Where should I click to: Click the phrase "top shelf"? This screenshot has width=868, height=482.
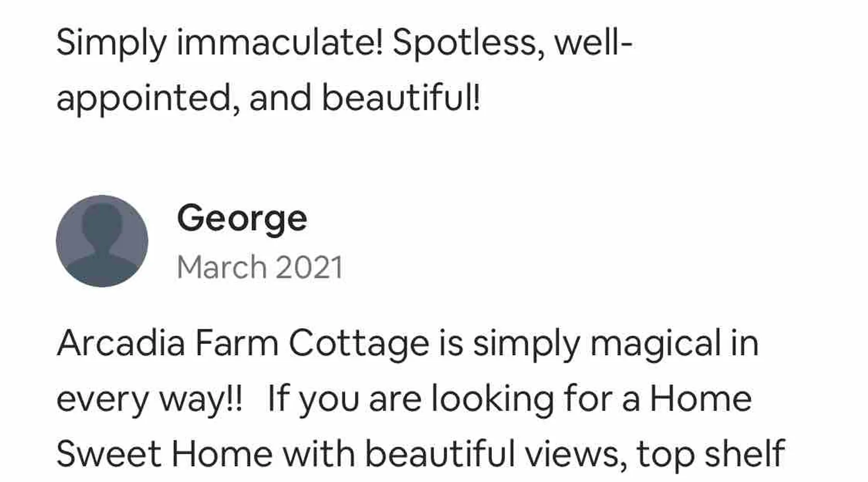click(x=711, y=455)
